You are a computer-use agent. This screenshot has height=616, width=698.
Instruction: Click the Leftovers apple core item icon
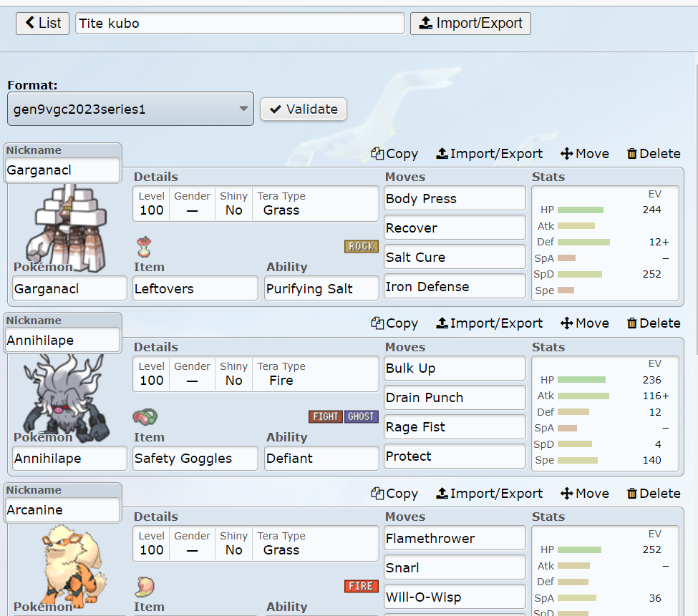tap(144, 248)
